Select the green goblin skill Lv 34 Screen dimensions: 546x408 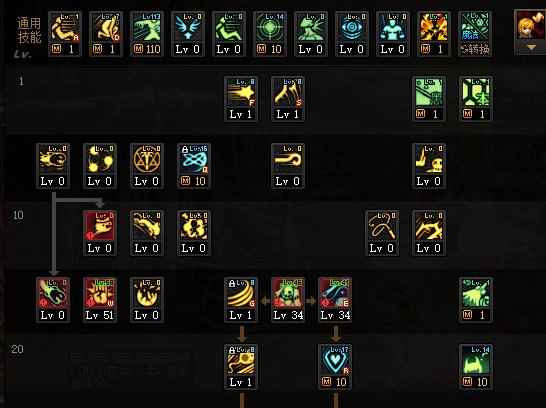(x=288, y=300)
